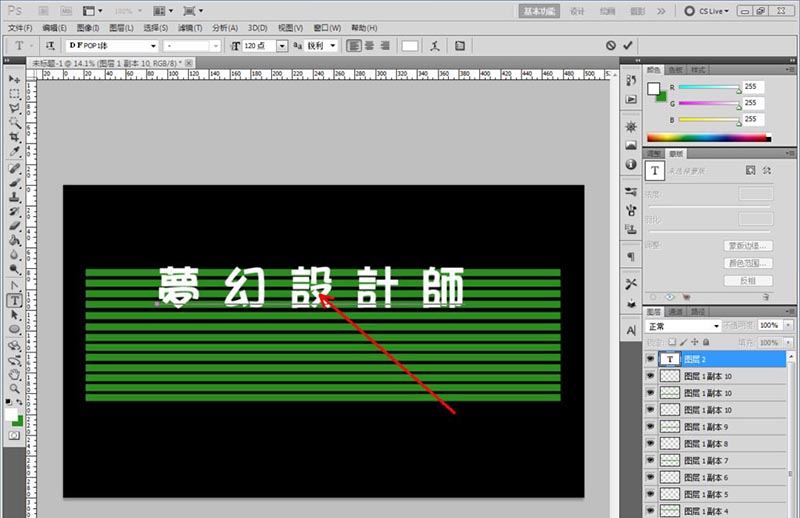Open the History panel icon

point(631,81)
